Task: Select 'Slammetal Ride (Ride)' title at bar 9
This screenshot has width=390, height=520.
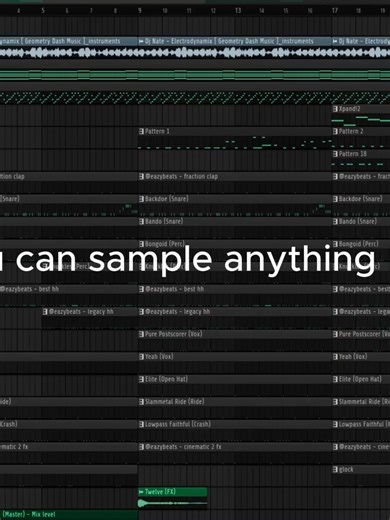Action: (175, 402)
